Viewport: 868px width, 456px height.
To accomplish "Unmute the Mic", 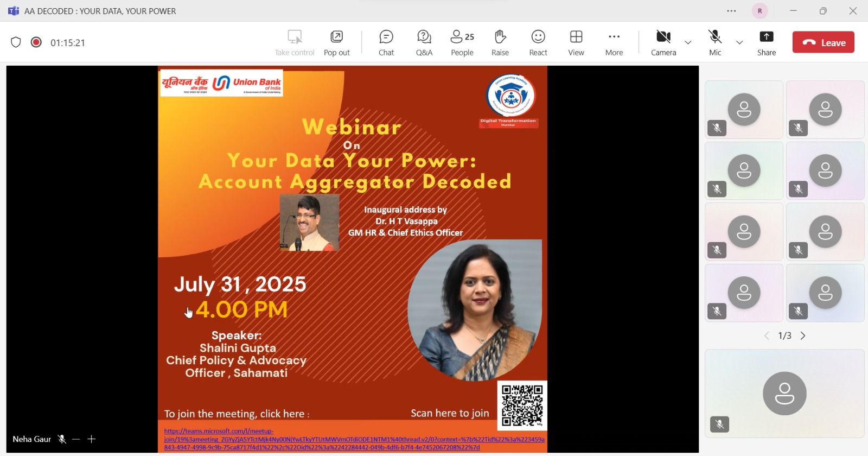I will [715, 43].
